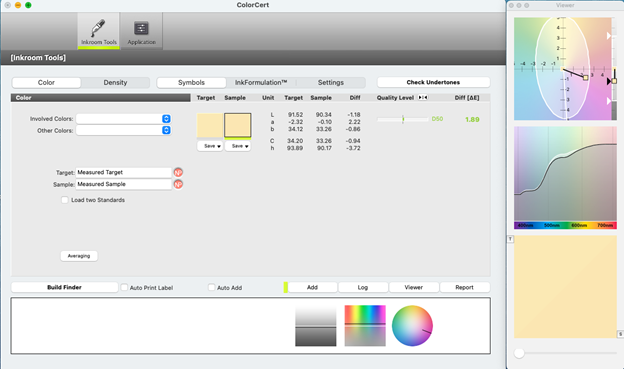
Task: Click the Sample color swatch
Action: pyautogui.click(x=238, y=125)
